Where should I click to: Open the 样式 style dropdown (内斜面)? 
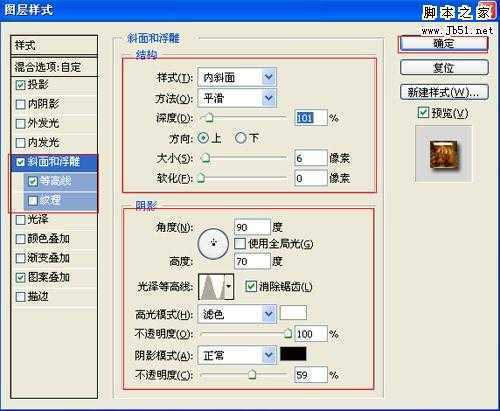(x=237, y=78)
